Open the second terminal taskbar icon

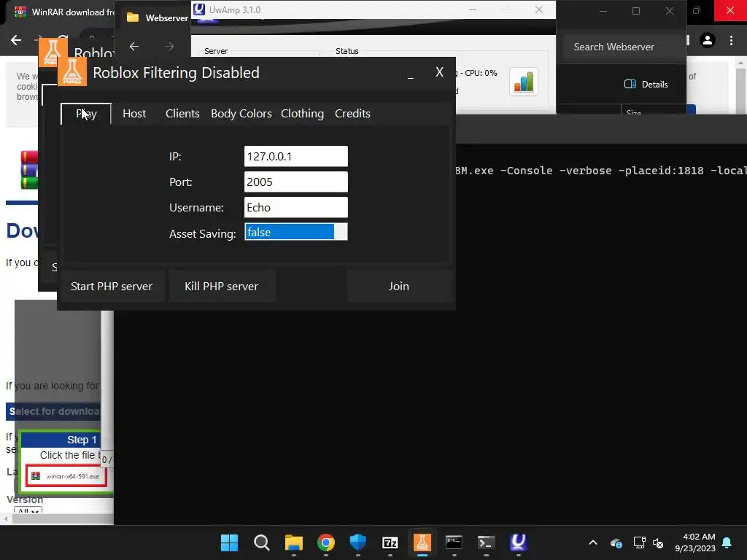(486, 542)
